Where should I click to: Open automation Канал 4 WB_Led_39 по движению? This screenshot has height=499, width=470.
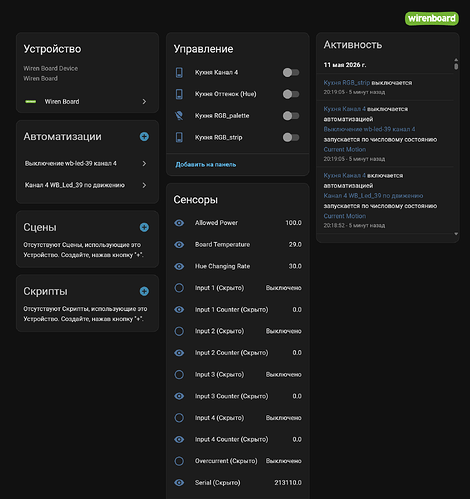pyautogui.click(x=86, y=185)
